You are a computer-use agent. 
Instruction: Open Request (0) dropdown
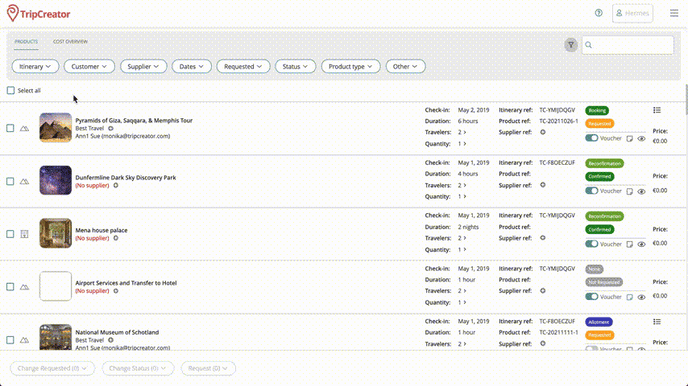[x=208, y=368]
